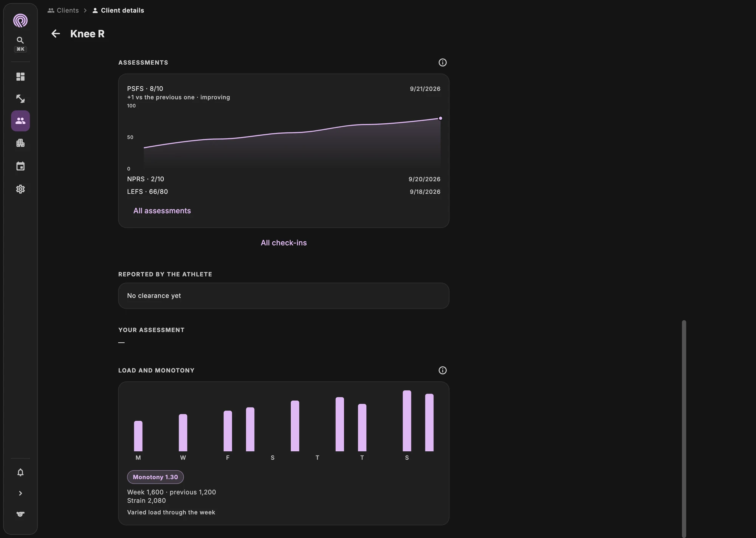756x538 pixels.
Task: Open the All check-ins link
Action: click(283, 243)
